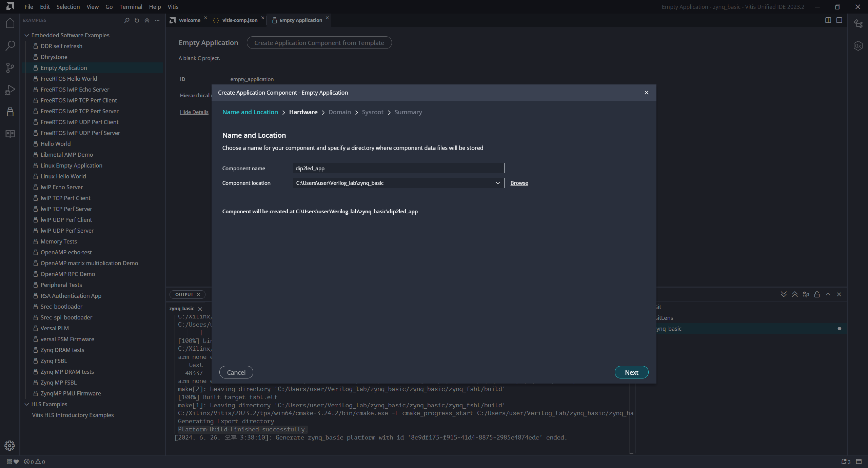This screenshot has width=868, height=468.
Task: Open the Source Control activity icon
Action: pos(10,68)
